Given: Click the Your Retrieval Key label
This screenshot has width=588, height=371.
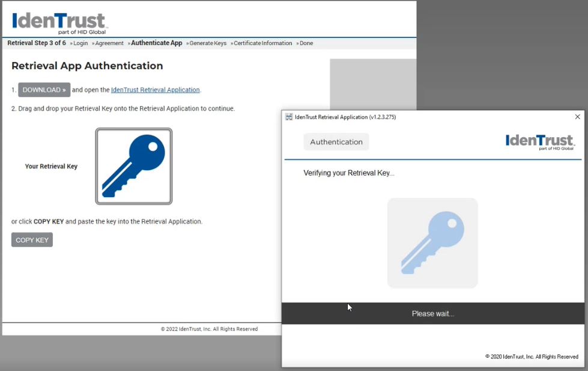Looking at the screenshot, I should point(51,167).
